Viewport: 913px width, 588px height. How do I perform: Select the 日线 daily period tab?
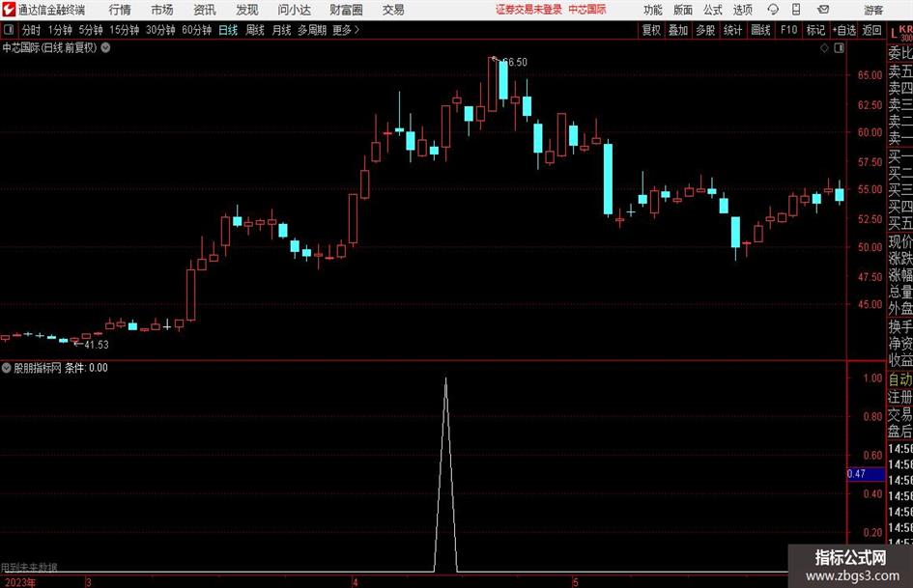(x=228, y=30)
